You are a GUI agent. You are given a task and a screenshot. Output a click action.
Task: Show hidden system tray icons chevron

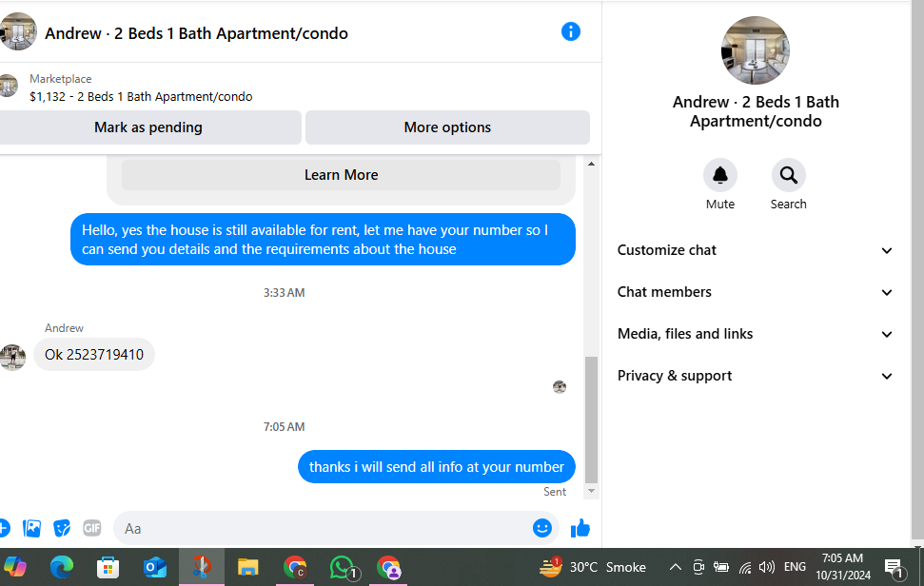(x=676, y=567)
